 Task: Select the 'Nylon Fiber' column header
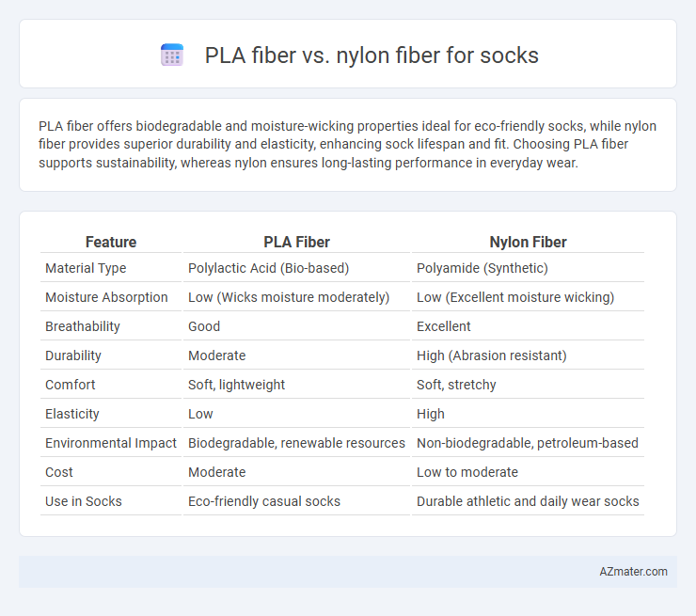(x=528, y=242)
